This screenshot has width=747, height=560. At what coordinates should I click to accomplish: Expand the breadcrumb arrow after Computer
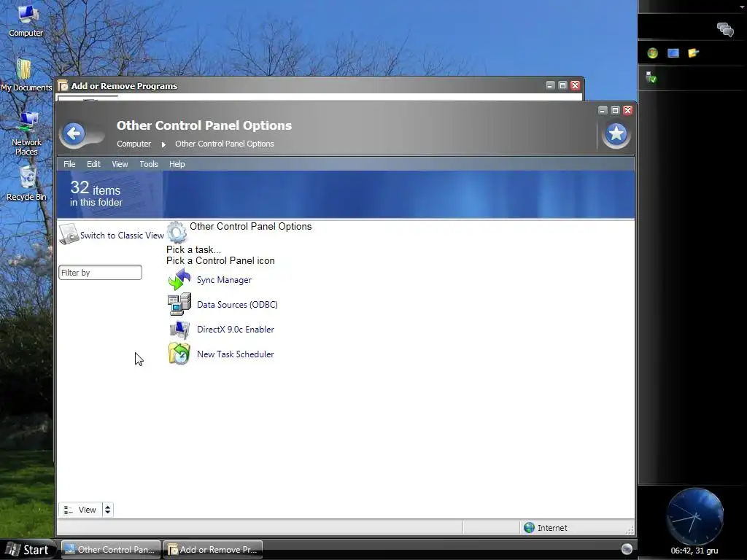tap(163, 144)
